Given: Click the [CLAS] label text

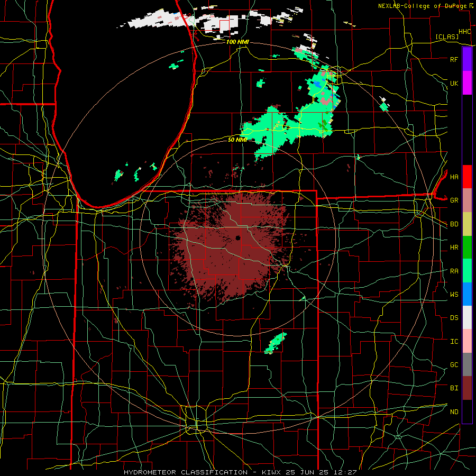Looking at the screenshot, I should (x=447, y=37).
